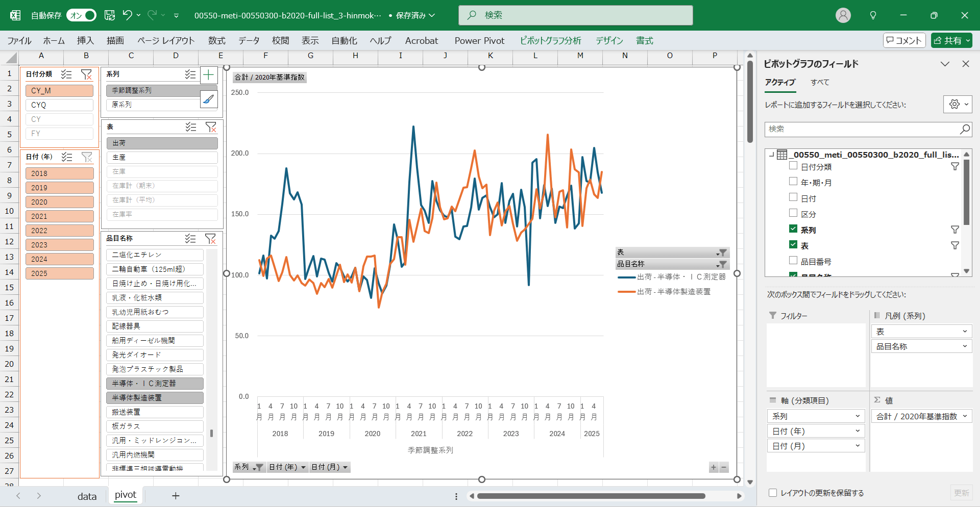
Task: Enable レイアウトの更新を保留する checkbox
Action: [773, 493]
